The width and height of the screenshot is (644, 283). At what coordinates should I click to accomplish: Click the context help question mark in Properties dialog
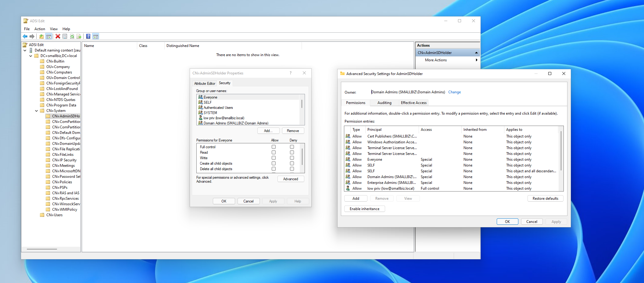tap(291, 73)
